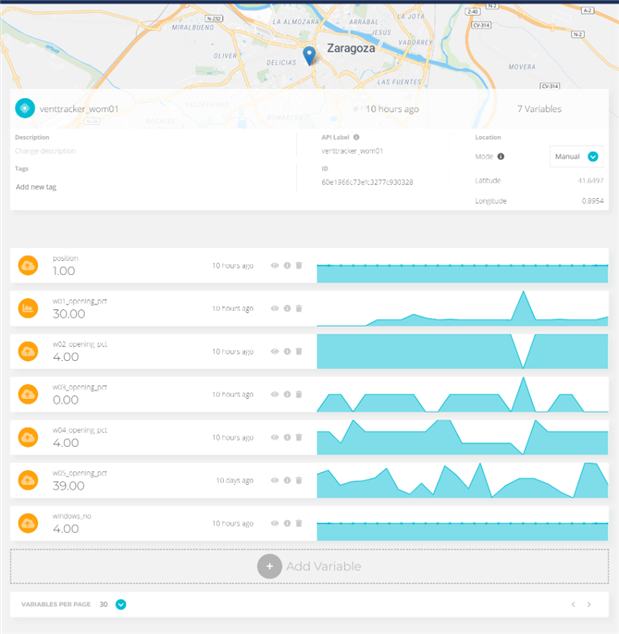
Task: Open API Label info icon
Action: pyautogui.click(x=356, y=137)
